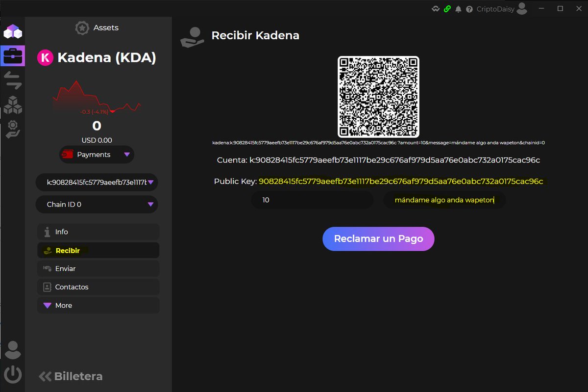Image resolution: width=588 pixels, height=392 pixels.
Task: Click the red KDA price chart
Action: point(97,98)
